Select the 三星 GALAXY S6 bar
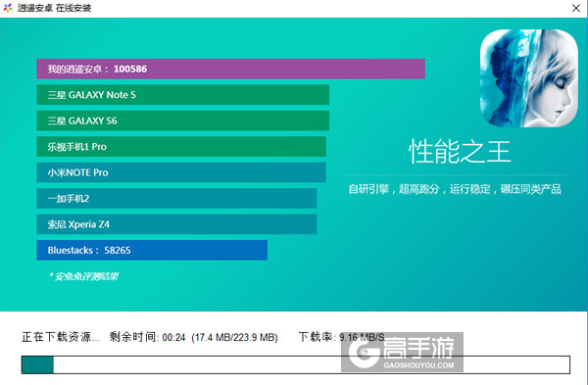This screenshot has height=385, width=588. 182,120
